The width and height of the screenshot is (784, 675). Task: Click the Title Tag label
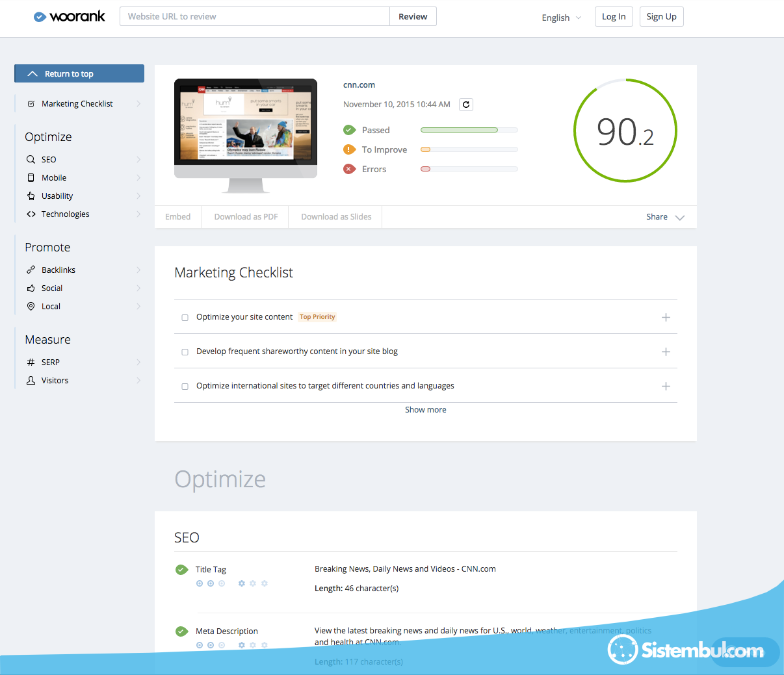pyautogui.click(x=211, y=570)
